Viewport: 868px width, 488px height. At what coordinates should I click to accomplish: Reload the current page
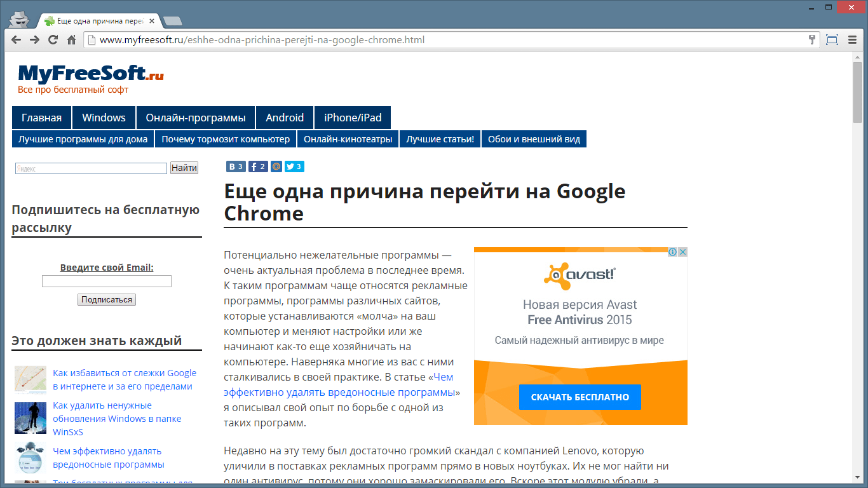pyautogui.click(x=53, y=40)
